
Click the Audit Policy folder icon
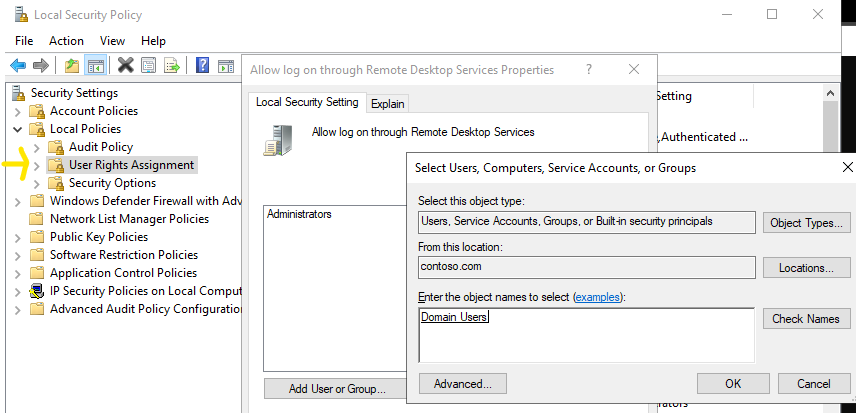coord(56,147)
